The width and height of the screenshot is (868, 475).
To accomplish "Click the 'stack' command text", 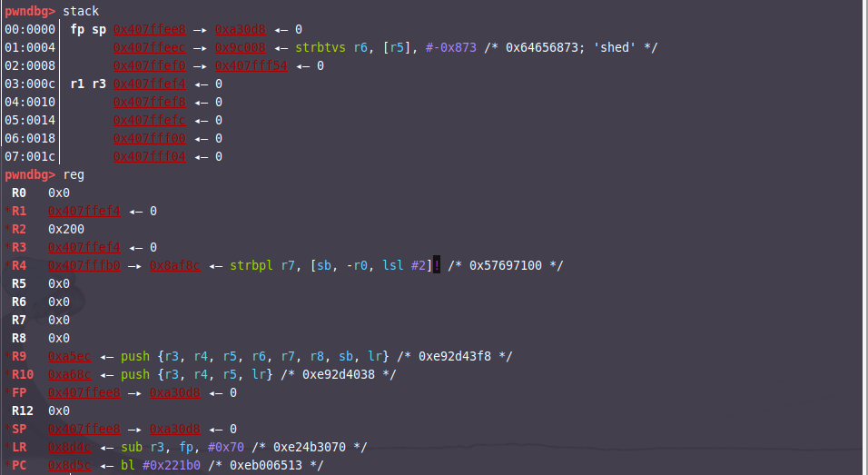I will click(80, 11).
